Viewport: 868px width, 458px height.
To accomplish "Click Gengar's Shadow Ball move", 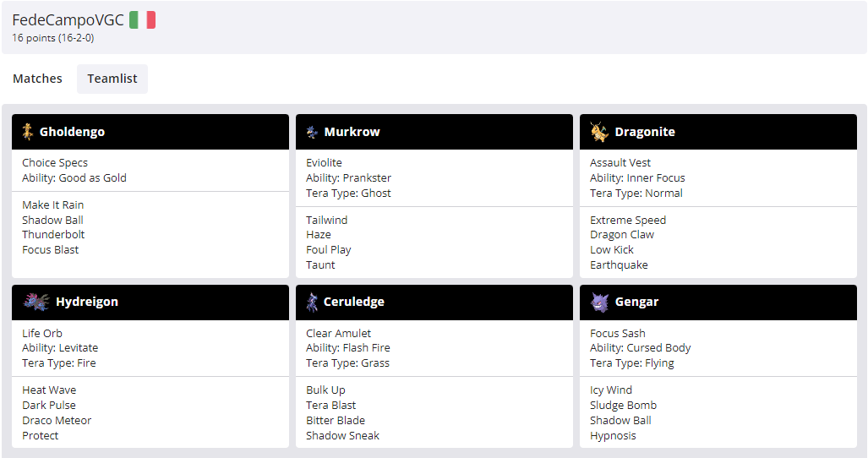I will [x=620, y=420].
